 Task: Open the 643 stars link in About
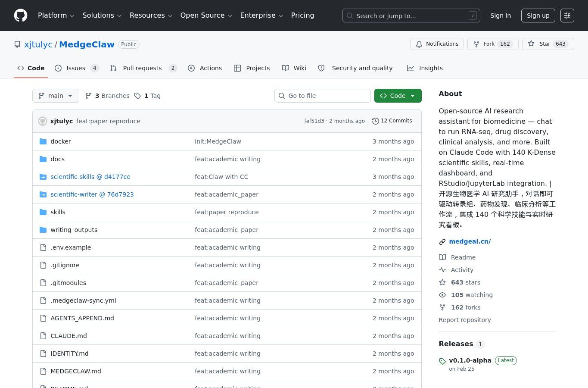click(x=466, y=282)
